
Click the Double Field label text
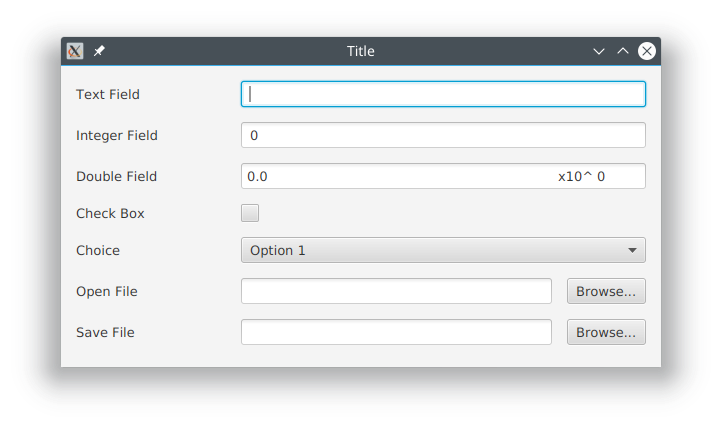click(116, 176)
